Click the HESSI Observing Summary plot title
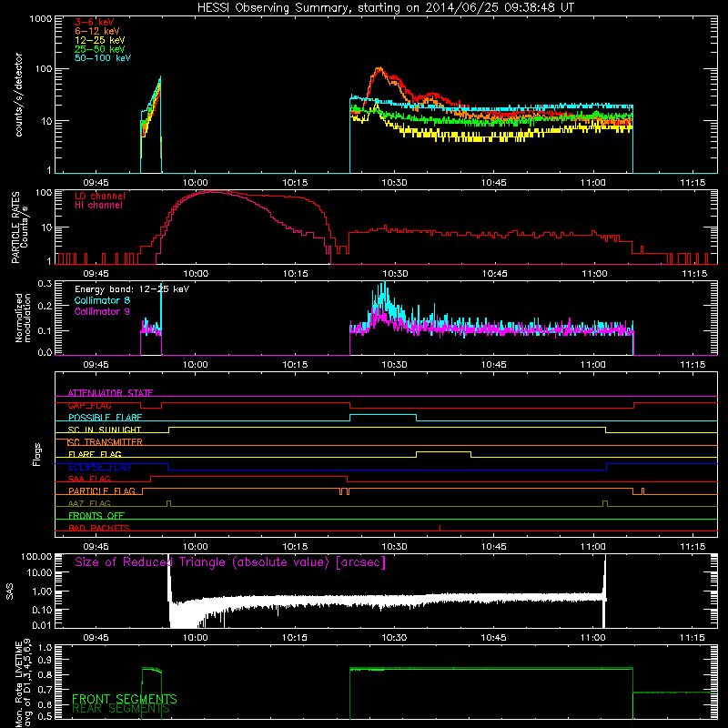Viewport: 728px width, 728px height. 385,8
